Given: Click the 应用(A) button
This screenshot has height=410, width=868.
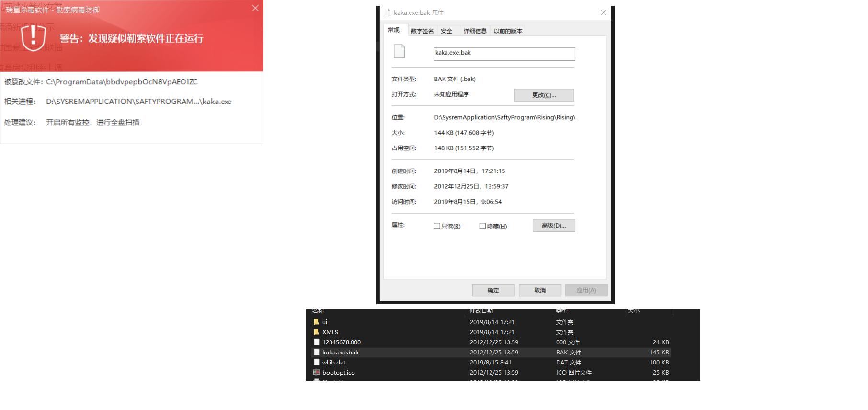Looking at the screenshot, I should (586, 290).
